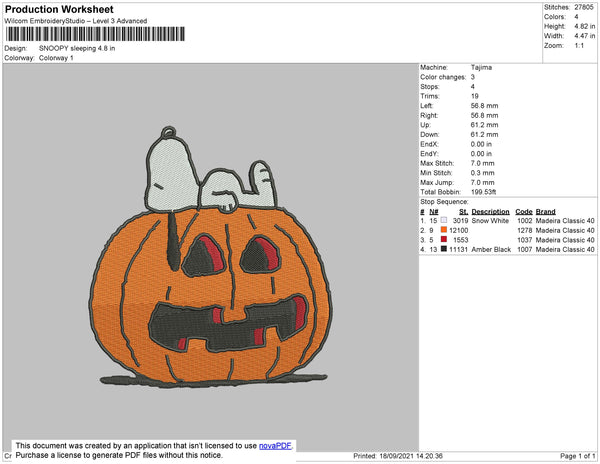Image resolution: width=600 pixels, height=464 pixels.
Task: Click the height value '4.82 in'
Action: pyautogui.click(x=585, y=26)
